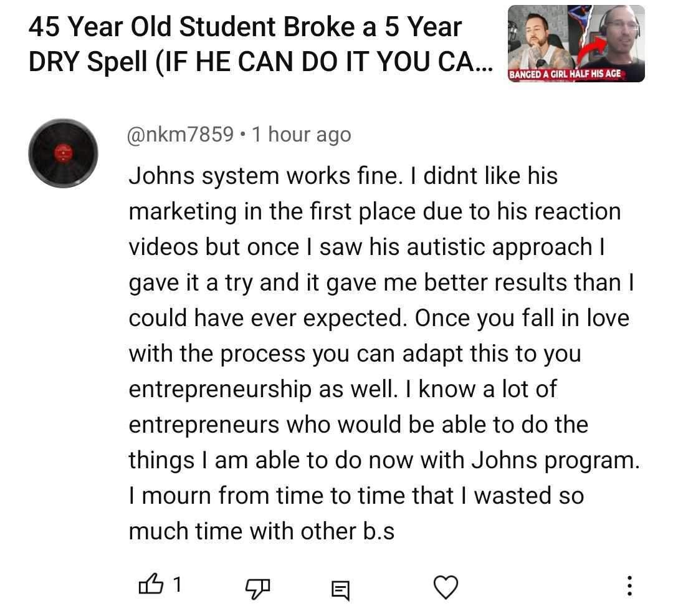This screenshot has height=616, width=673.
Task: Open replies via the comment reply icon
Action: (x=340, y=587)
